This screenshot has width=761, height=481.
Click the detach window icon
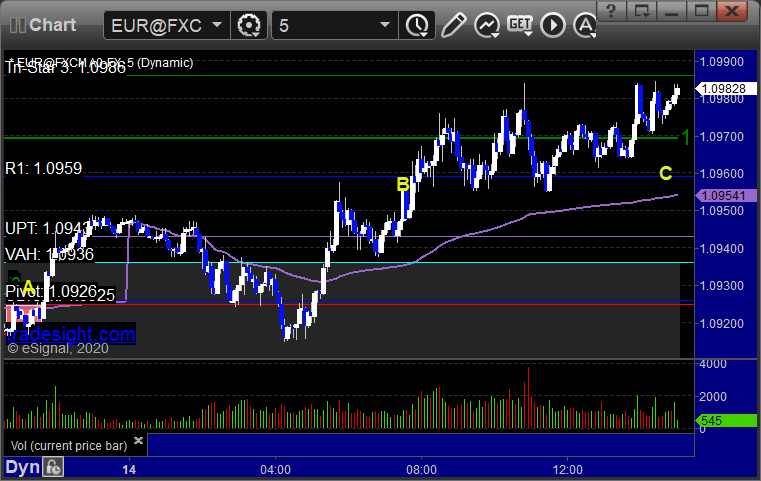click(x=641, y=11)
